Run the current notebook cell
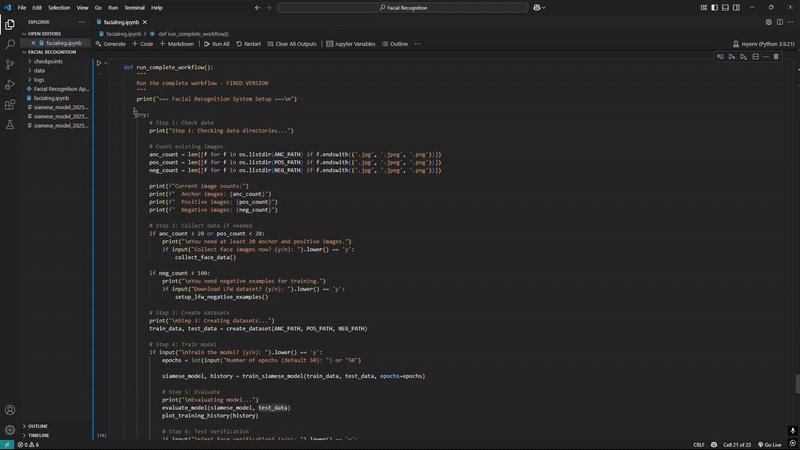The image size is (800, 450). tap(99, 63)
